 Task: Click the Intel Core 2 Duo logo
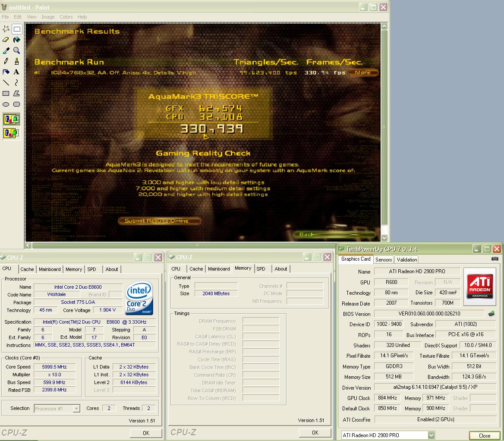point(139,299)
